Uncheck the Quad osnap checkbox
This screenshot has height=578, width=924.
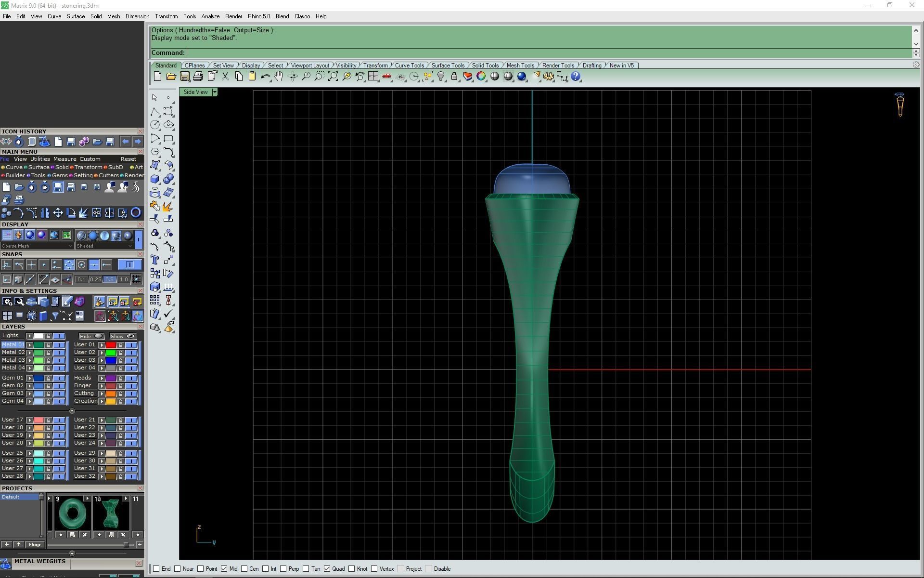tap(327, 569)
